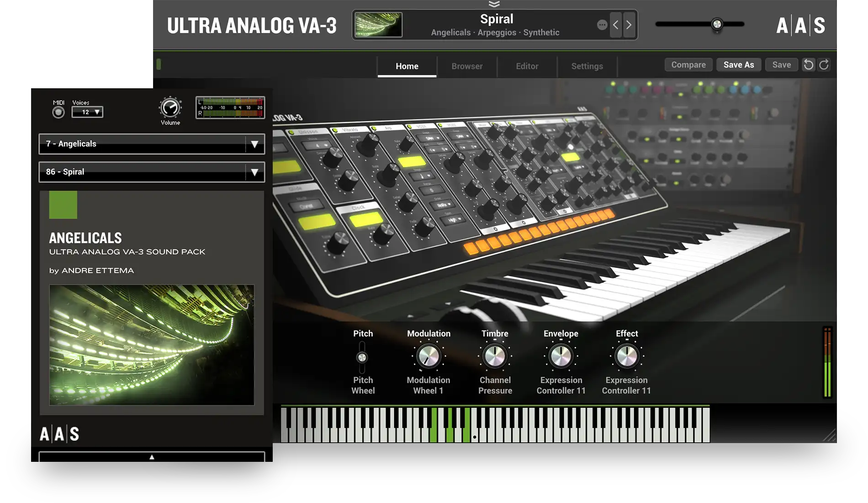Click the Compare button
The width and height of the screenshot is (868, 503).
688,64
